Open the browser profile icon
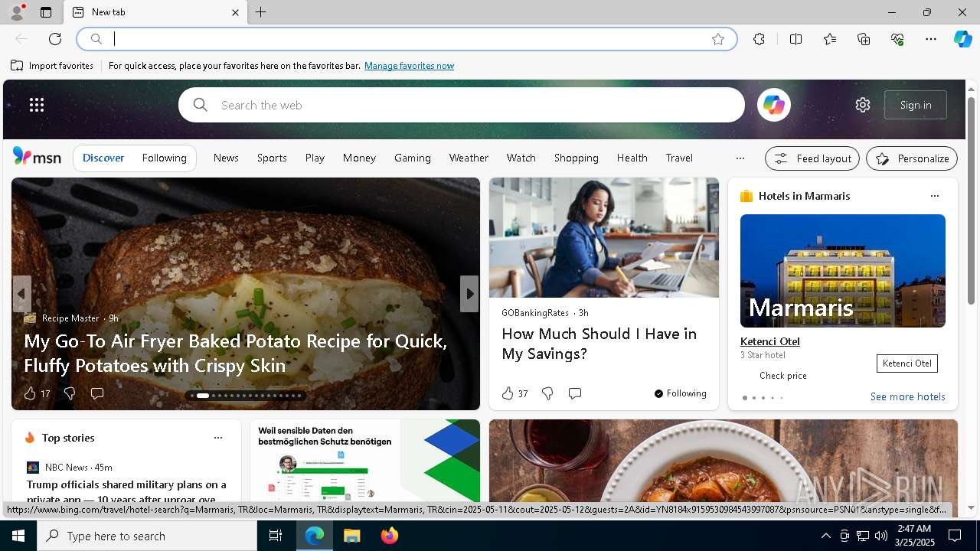The width and height of the screenshot is (980, 551). point(16,12)
